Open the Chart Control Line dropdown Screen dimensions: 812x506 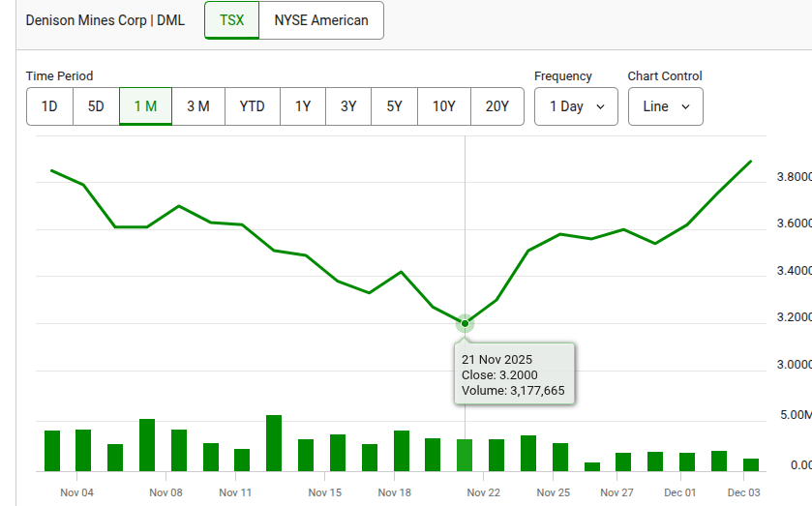pos(666,106)
